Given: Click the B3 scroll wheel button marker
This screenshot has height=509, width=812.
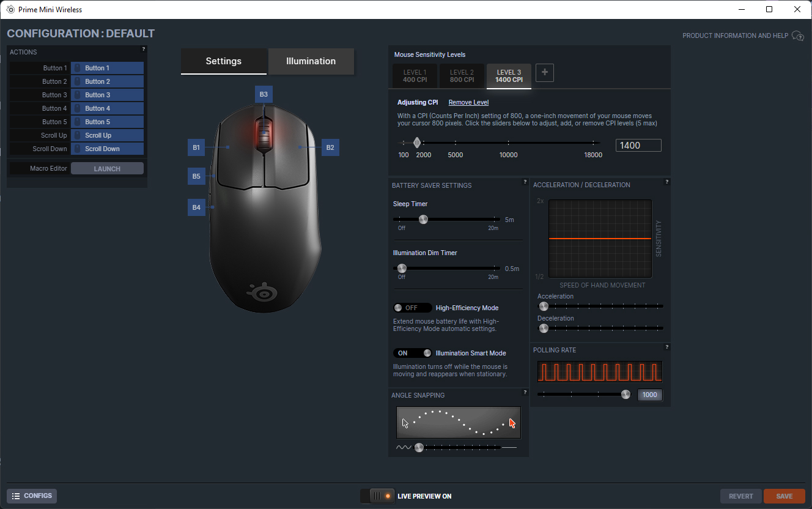Looking at the screenshot, I should pyautogui.click(x=264, y=94).
